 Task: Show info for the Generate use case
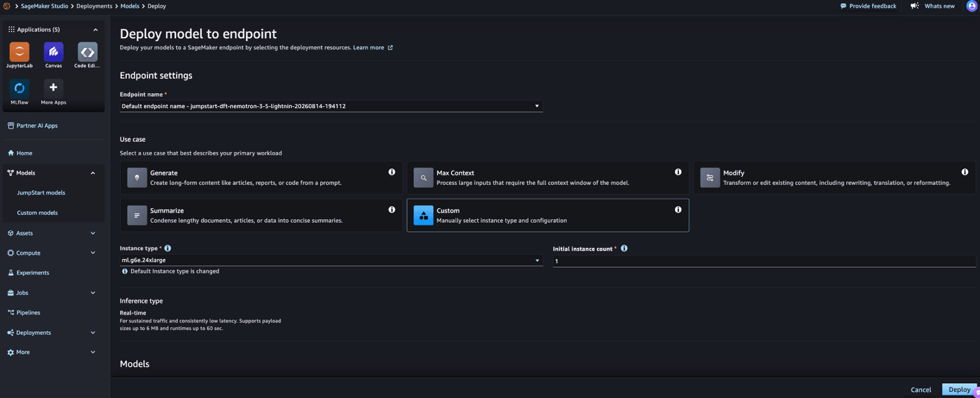(392, 172)
